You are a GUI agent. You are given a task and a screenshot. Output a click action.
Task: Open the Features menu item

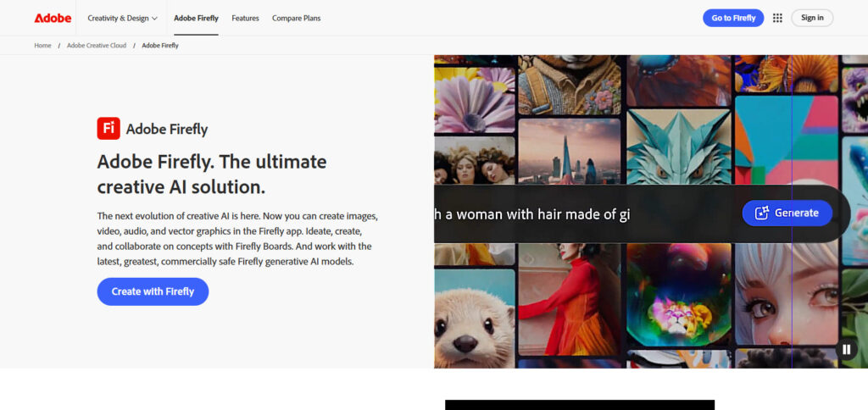245,19
